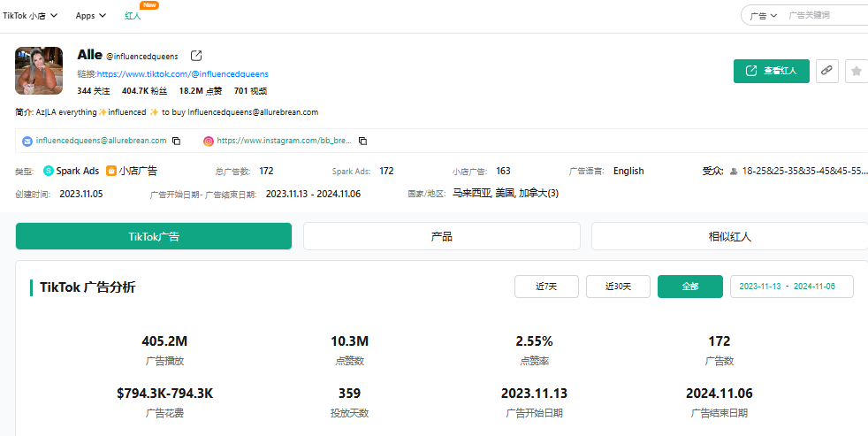Click the $794.3K-794.3K ad spend value
Viewport: 868px width, 436px height.
coord(165,394)
